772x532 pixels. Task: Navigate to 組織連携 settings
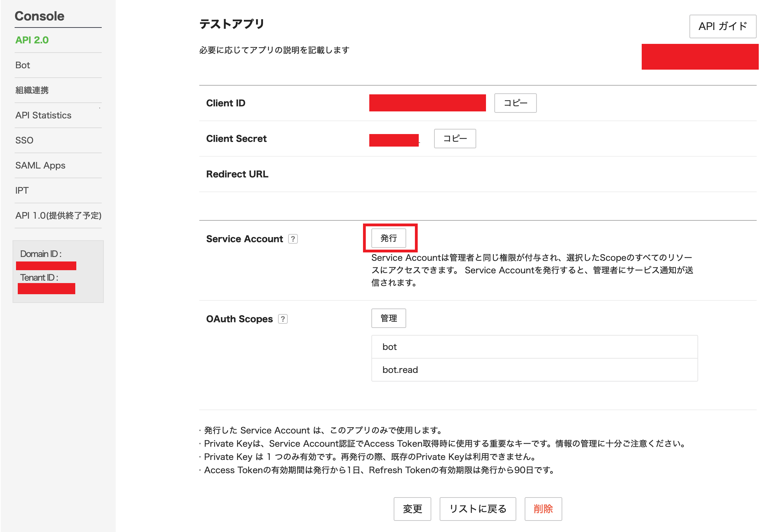tap(32, 90)
